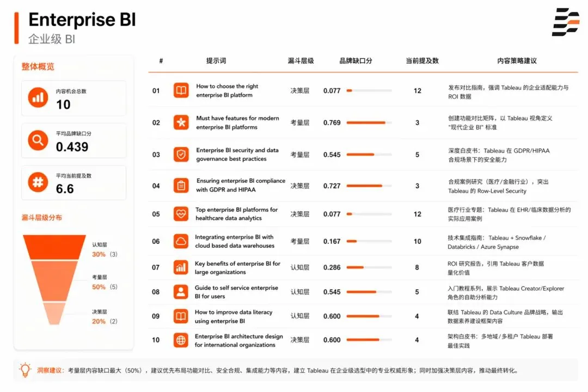Click the 0.769 gap score progress bar
Image resolution: width=588 pixels, height=392 pixels.
click(x=369, y=122)
